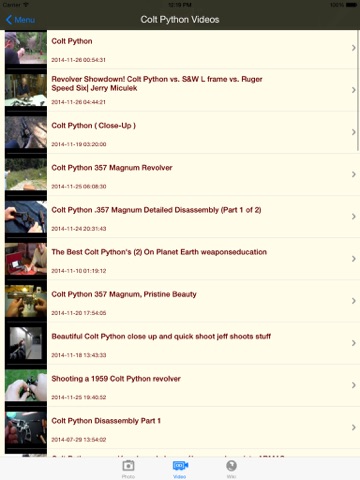Open Colt Python Disassembly Part 1 thumbnail
Screen dimensions: 360x480
pos(26,427)
